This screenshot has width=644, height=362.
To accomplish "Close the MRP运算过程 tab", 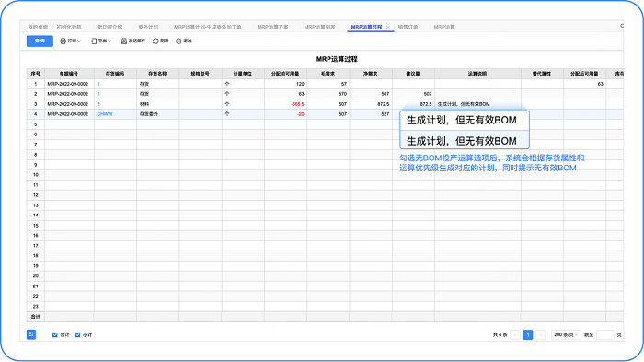I will [x=388, y=27].
